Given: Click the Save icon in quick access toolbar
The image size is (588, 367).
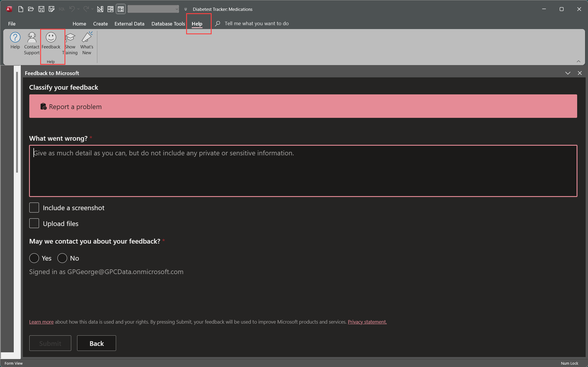Looking at the screenshot, I should pos(41,9).
